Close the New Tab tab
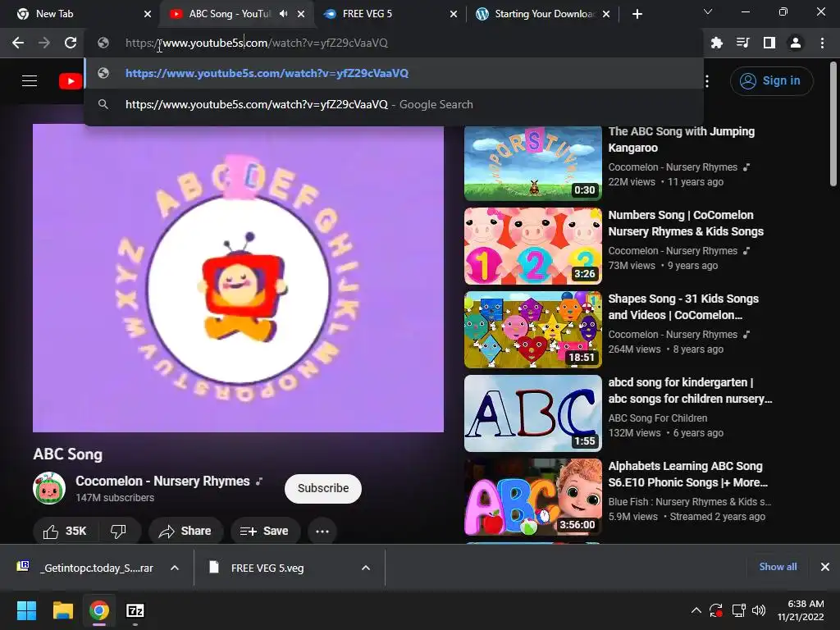The image size is (840, 630). 148,14
